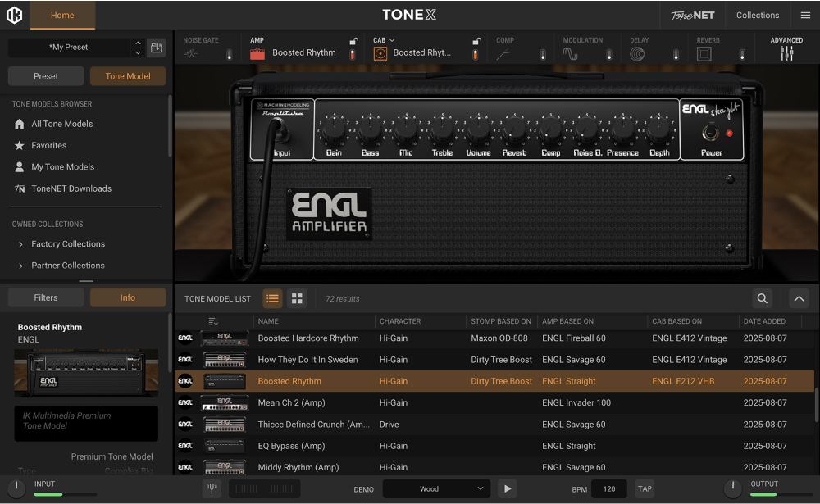Open the demo Wood dropdown
The height and width of the screenshot is (504, 820).
[x=436, y=489]
